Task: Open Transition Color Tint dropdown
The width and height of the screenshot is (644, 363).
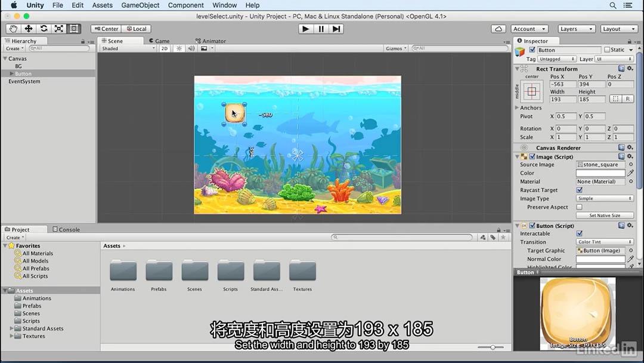Action: click(605, 242)
